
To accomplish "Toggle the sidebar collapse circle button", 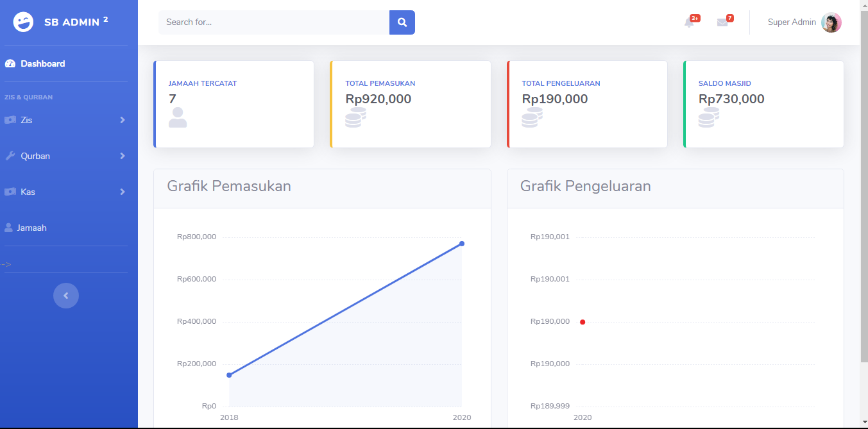I will [x=66, y=295].
